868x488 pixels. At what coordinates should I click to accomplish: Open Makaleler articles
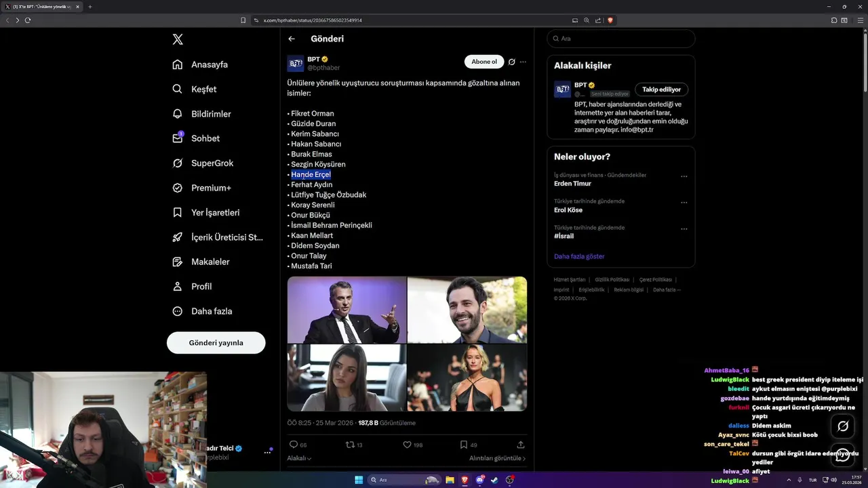(201, 262)
